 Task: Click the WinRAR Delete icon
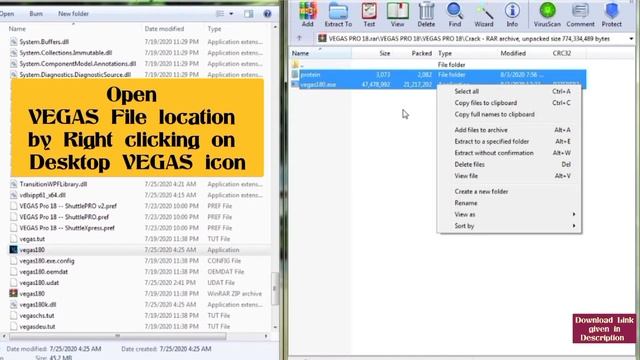[426, 14]
